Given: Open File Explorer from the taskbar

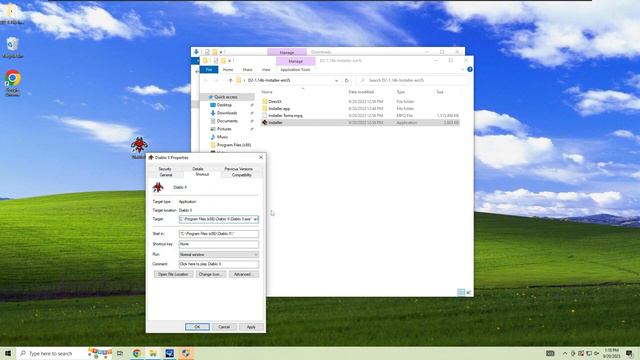Looking at the screenshot, I should 153,353.
